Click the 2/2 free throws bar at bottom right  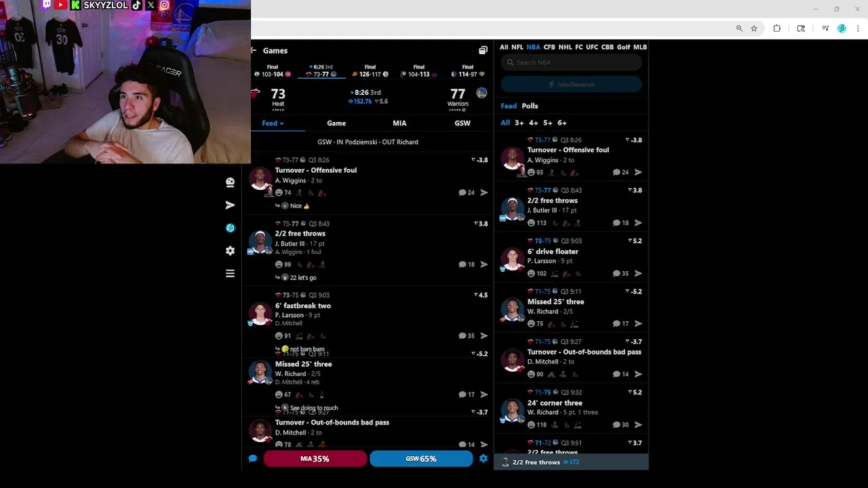click(571, 462)
